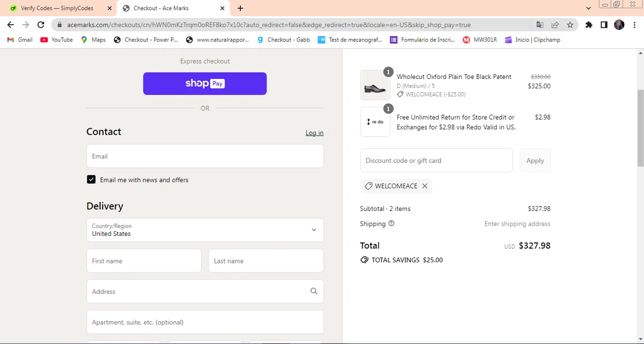The width and height of the screenshot is (644, 344).
Task: Open the Shipping help question icon
Action: click(x=391, y=223)
